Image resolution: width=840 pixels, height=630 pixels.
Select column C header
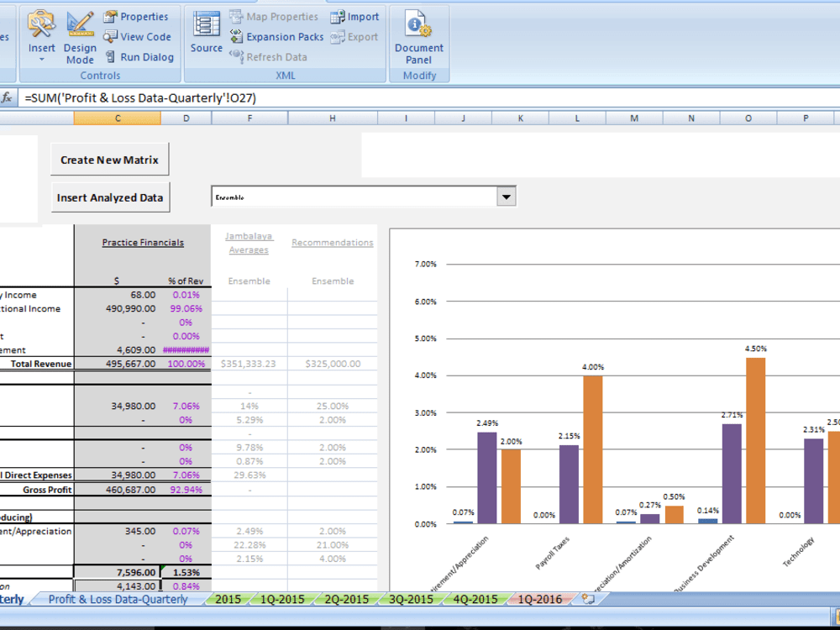[x=118, y=118]
